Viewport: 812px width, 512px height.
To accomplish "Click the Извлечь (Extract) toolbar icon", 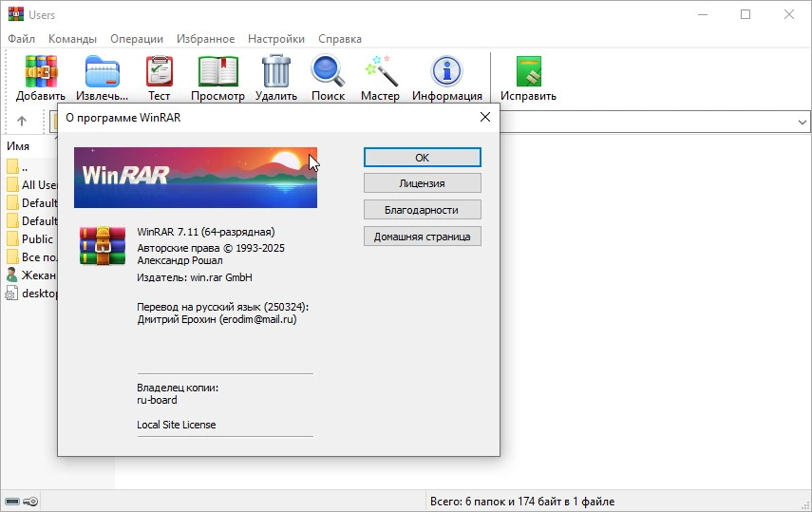I will tap(102, 78).
